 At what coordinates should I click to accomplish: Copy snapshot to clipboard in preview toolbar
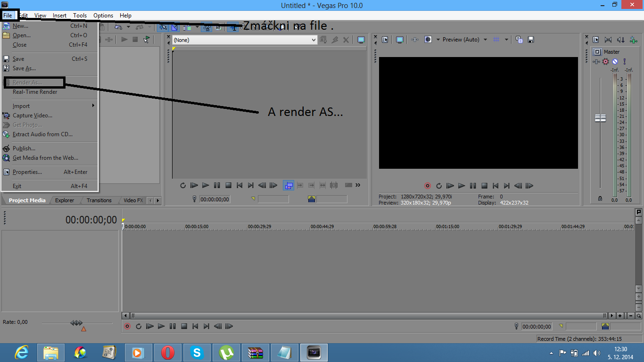click(519, 40)
